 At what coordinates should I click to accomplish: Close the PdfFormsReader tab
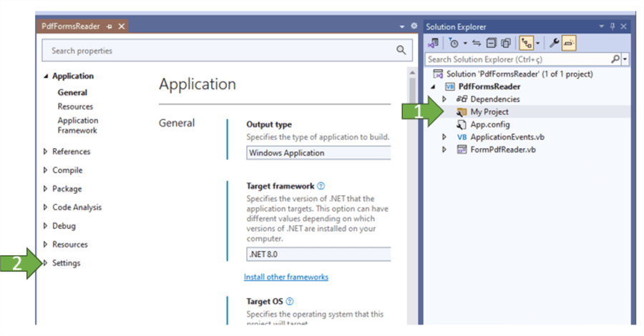pos(122,26)
